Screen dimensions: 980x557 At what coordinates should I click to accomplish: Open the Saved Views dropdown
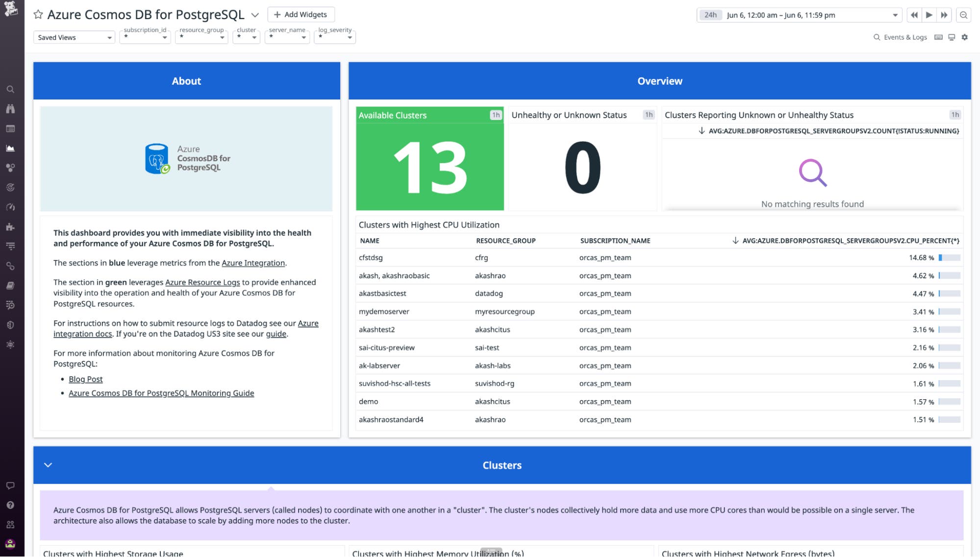pyautogui.click(x=74, y=37)
